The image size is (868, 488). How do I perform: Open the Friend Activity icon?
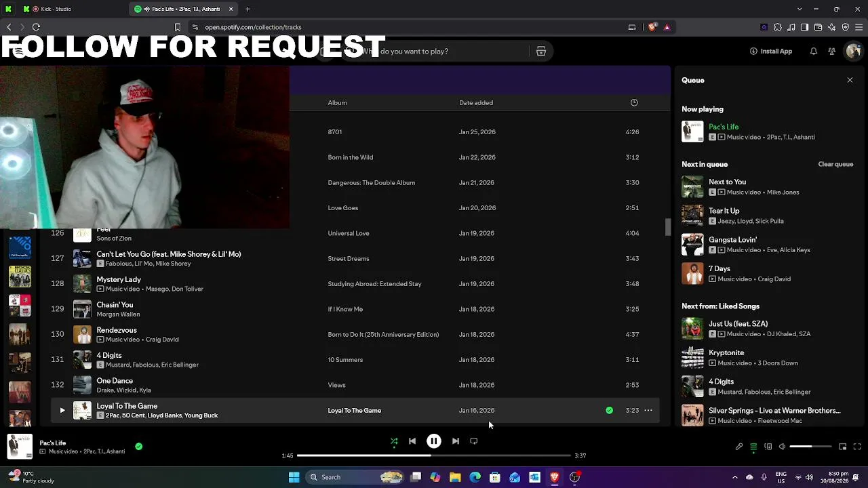[832, 52]
